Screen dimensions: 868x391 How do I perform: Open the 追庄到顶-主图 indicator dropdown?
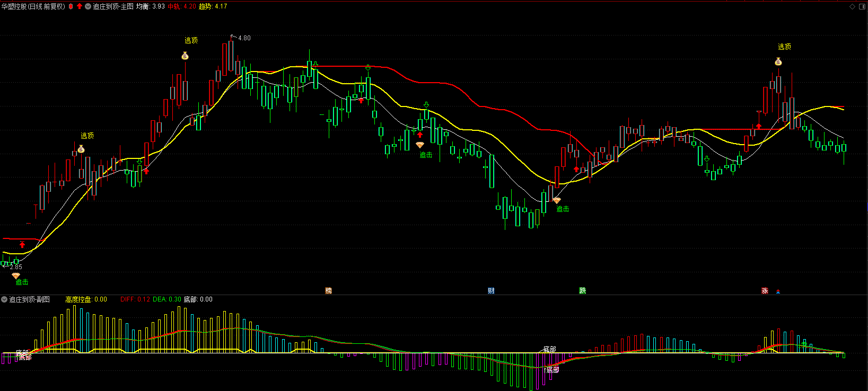(x=88, y=6)
